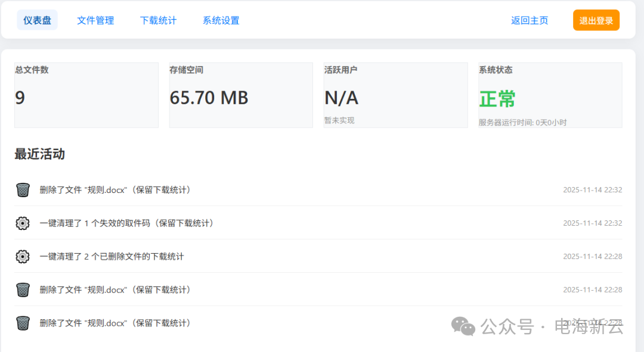Select the 总文件数 card showing 9

[x=86, y=95]
